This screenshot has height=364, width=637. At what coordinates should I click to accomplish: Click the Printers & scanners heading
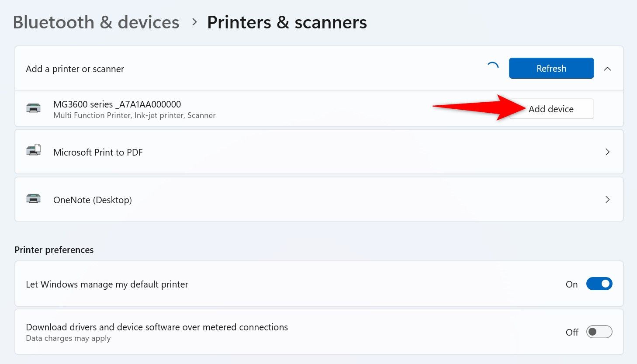(287, 22)
